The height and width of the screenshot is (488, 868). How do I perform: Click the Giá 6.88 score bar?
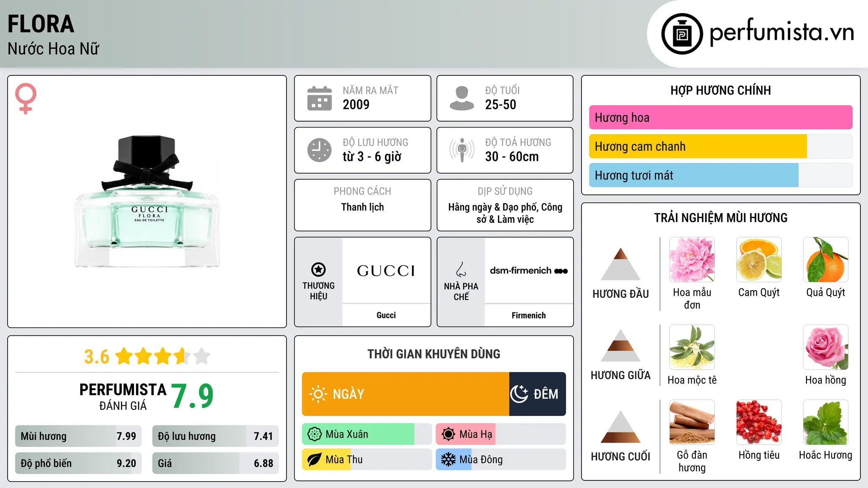click(x=215, y=463)
